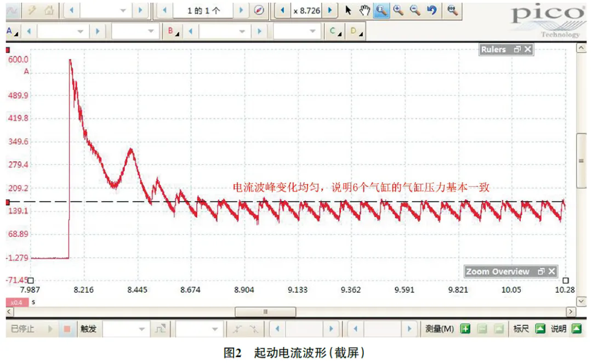Toggle the 说明 notes button
The width and height of the screenshot is (592, 364).
coord(577,329)
